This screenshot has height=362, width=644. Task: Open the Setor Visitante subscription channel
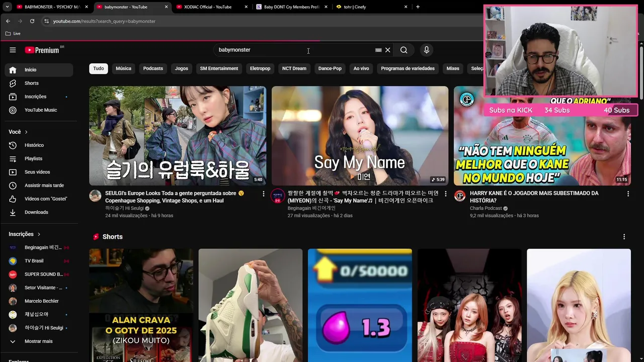(39, 288)
